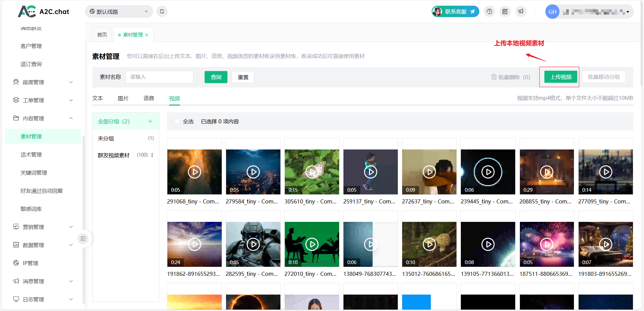Switch to the 图片 tab

point(123,98)
